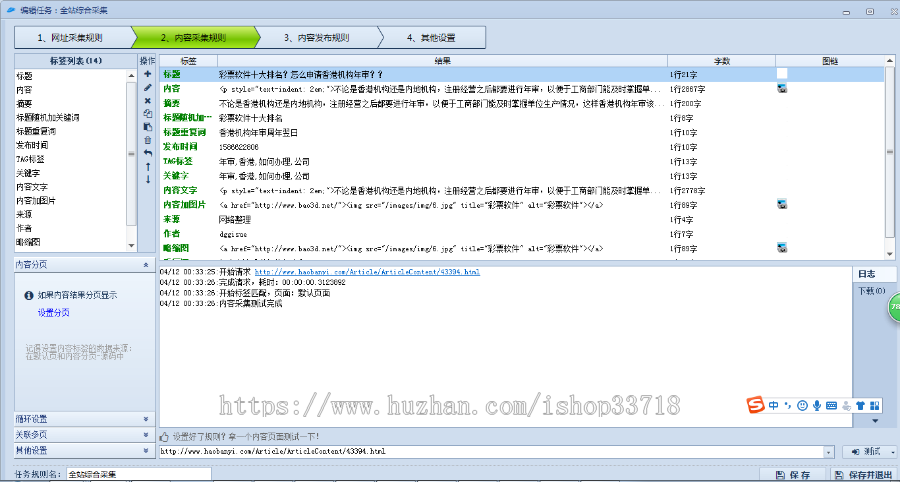Select the 关键字 row in the results table

click(x=522, y=176)
